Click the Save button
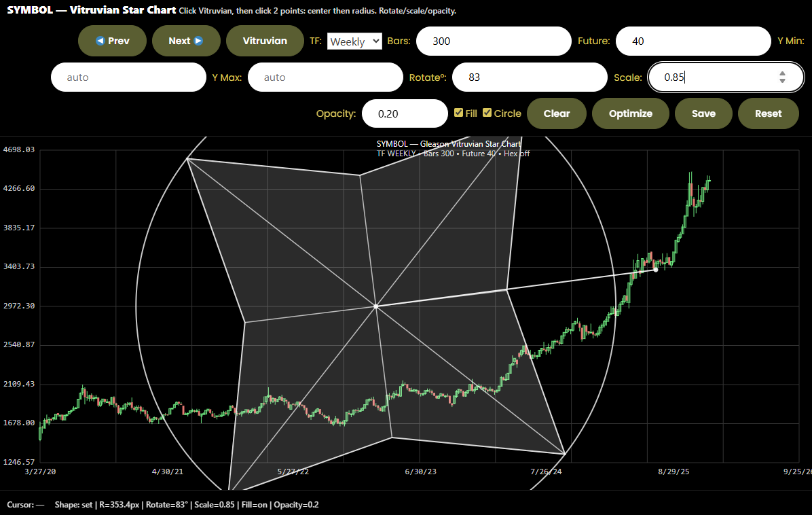The width and height of the screenshot is (812, 515). tap(703, 113)
